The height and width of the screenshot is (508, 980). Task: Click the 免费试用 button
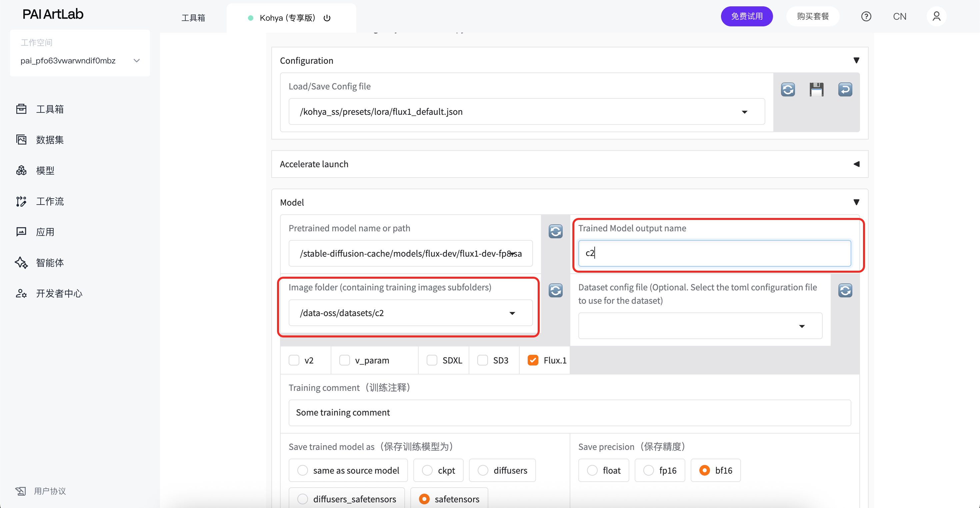tap(746, 16)
